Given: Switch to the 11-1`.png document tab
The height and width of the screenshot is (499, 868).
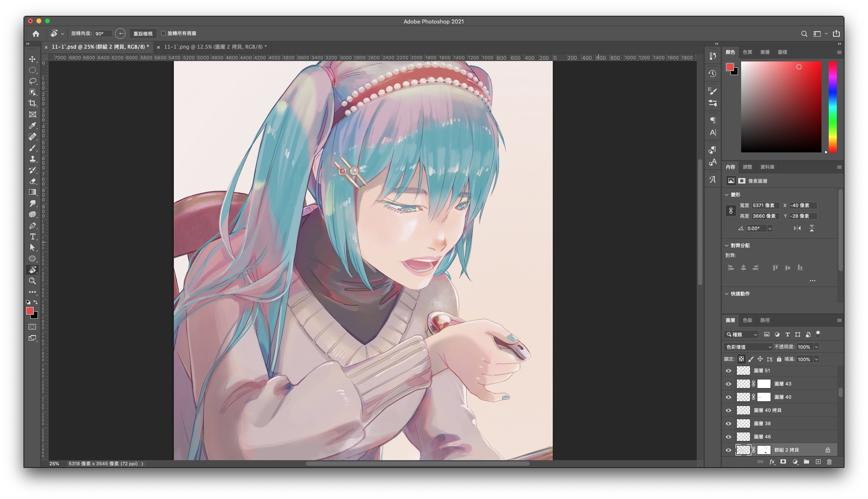Looking at the screenshot, I should pyautogui.click(x=215, y=47).
